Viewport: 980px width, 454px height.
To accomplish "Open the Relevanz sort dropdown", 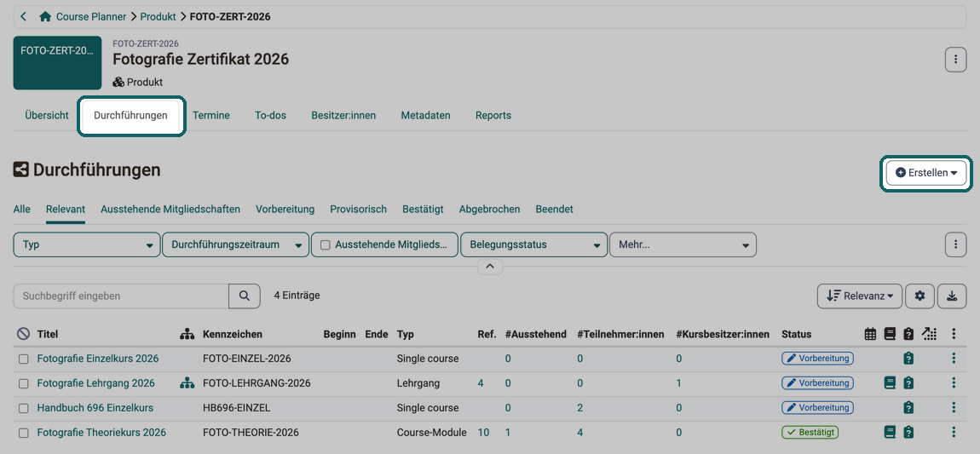I will (859, 296).
